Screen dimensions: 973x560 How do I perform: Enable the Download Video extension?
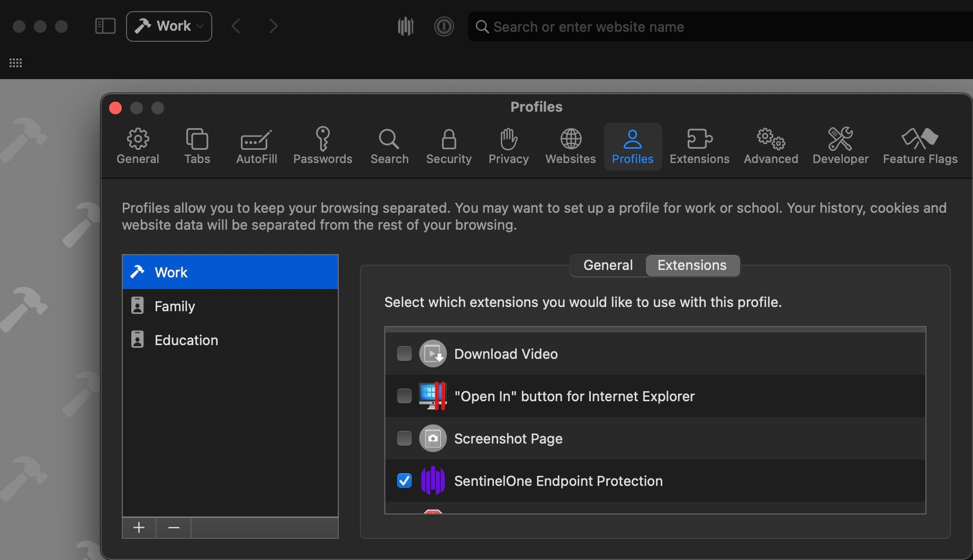(x=404, y=354)
